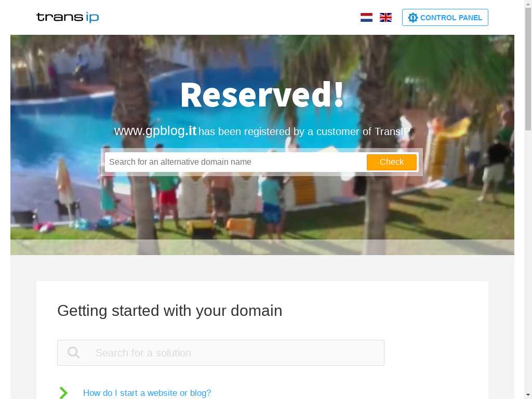Click the www.gpblog.it domain text
This screenshot has height=399, width=532.
pos(155,130)
